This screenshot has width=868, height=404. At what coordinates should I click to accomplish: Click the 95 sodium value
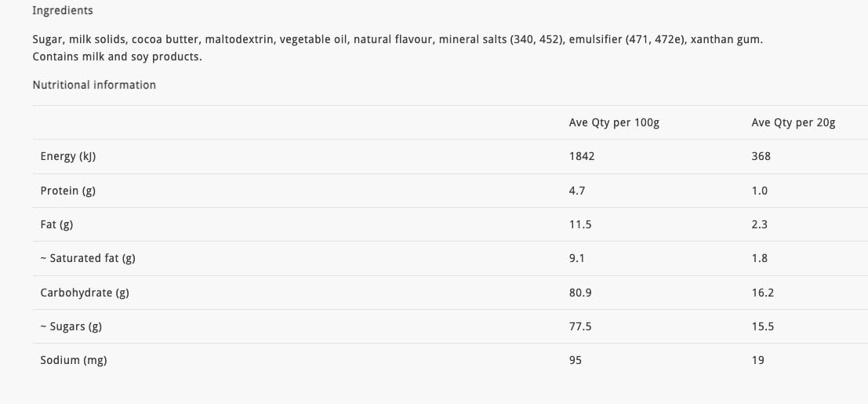tap(575, 360)
